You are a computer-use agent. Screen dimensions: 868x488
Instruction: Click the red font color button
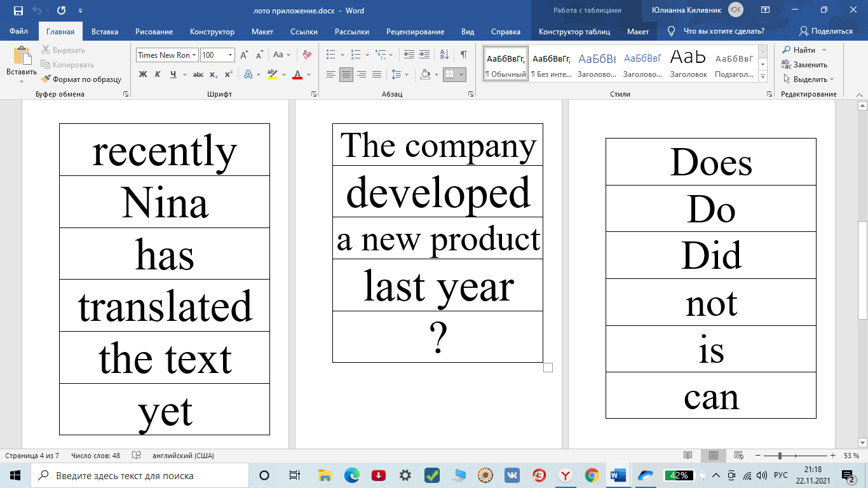(x=297, y=74)
